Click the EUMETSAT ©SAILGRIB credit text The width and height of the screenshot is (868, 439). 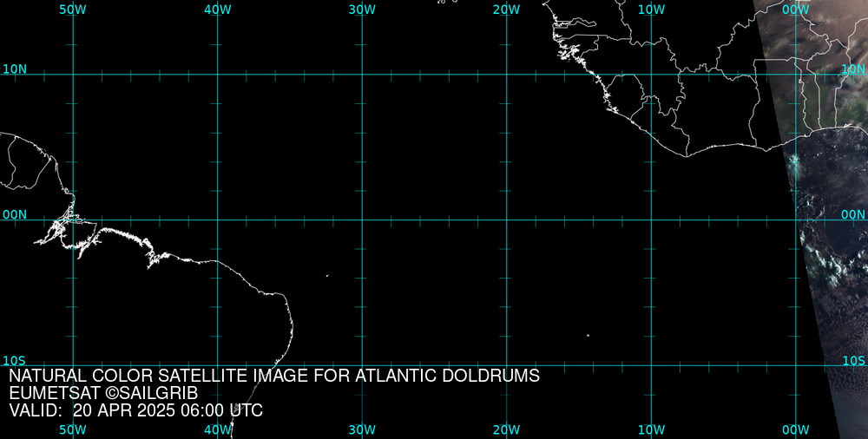point(103,394)
